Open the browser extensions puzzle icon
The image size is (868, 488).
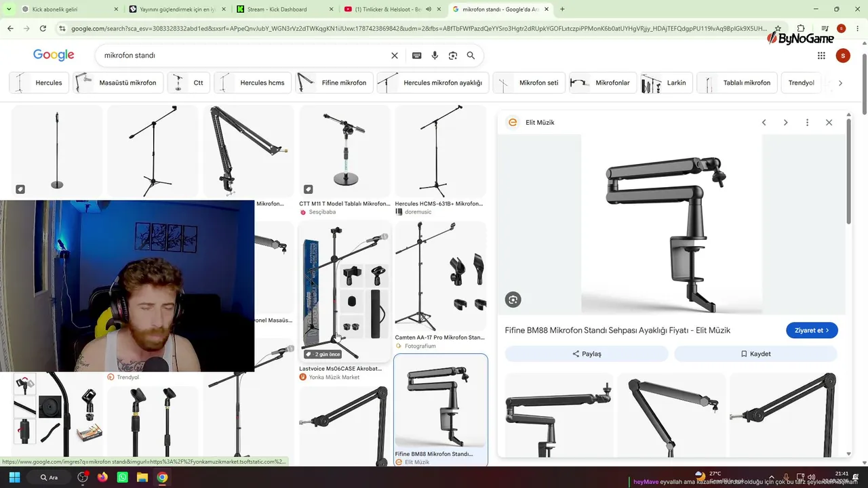(801, 28)
